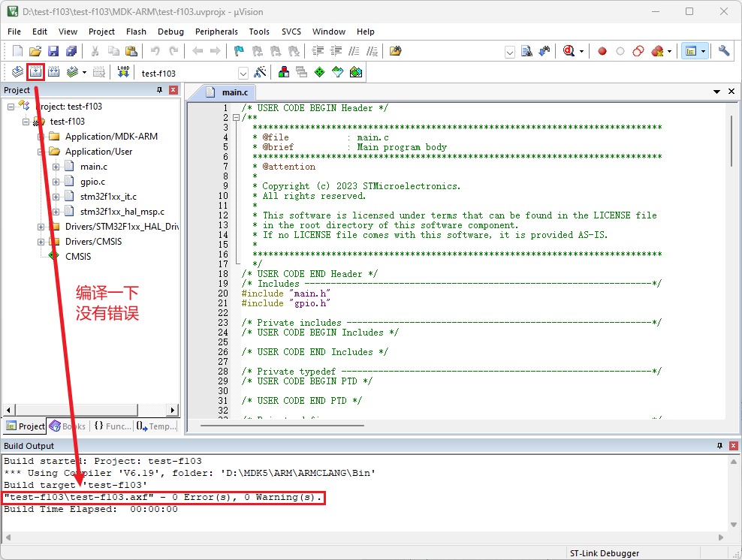Open Configuration with wrench icon

coord(723,51)
